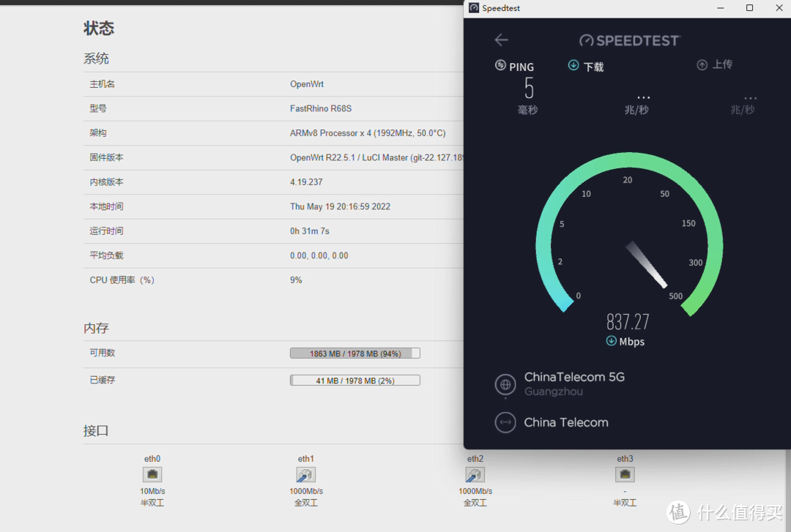Click the OpenWrt R22.5.1 firmware version

pyautogui.click(x=377, y=158)
